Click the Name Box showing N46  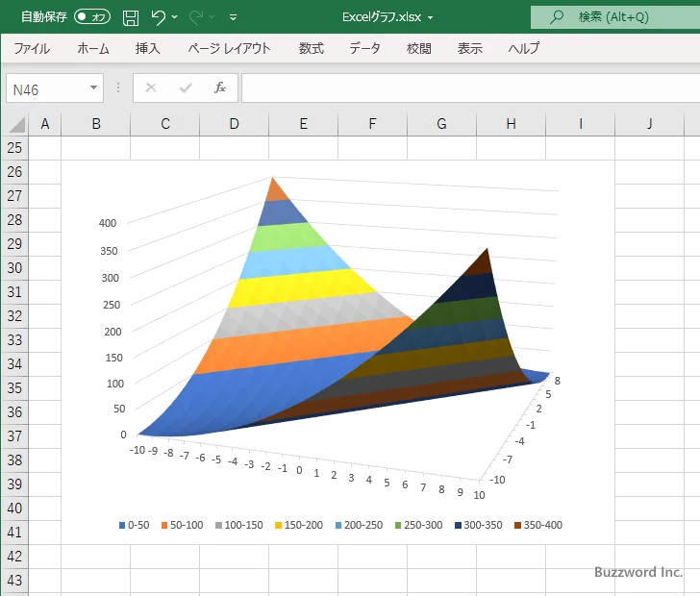pos(47,88)
